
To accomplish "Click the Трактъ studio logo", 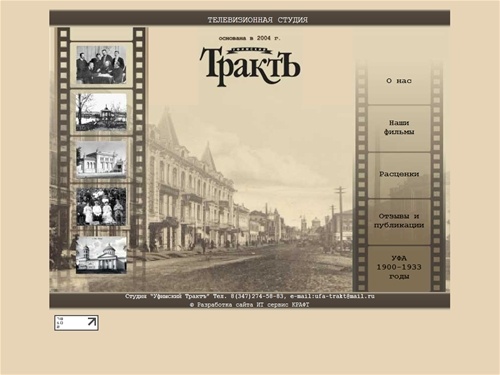I will tap(250, 66).
